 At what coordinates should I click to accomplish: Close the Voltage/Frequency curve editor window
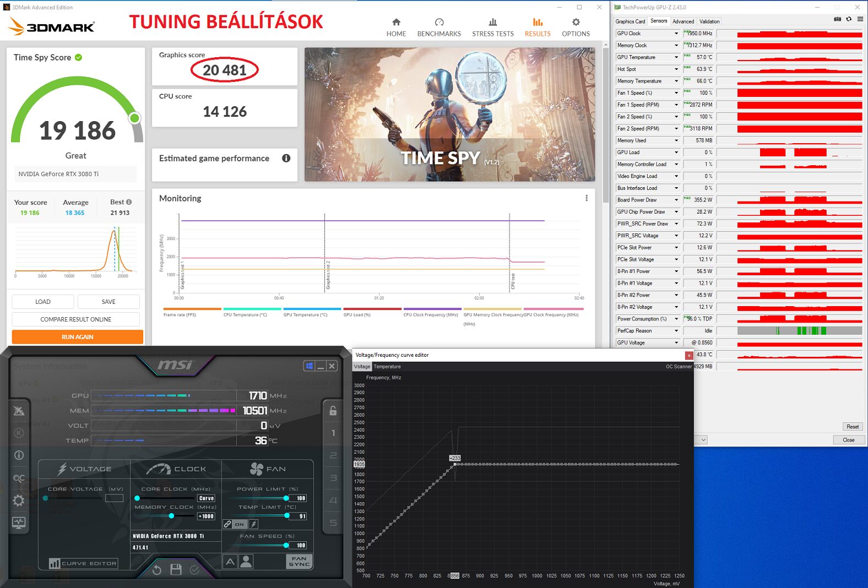coord(688,356)
